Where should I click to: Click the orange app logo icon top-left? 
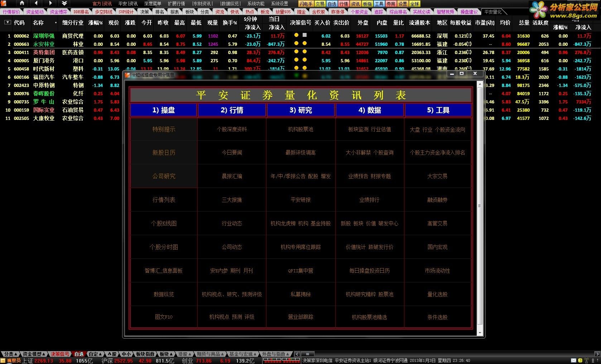[x=4, y=3]
